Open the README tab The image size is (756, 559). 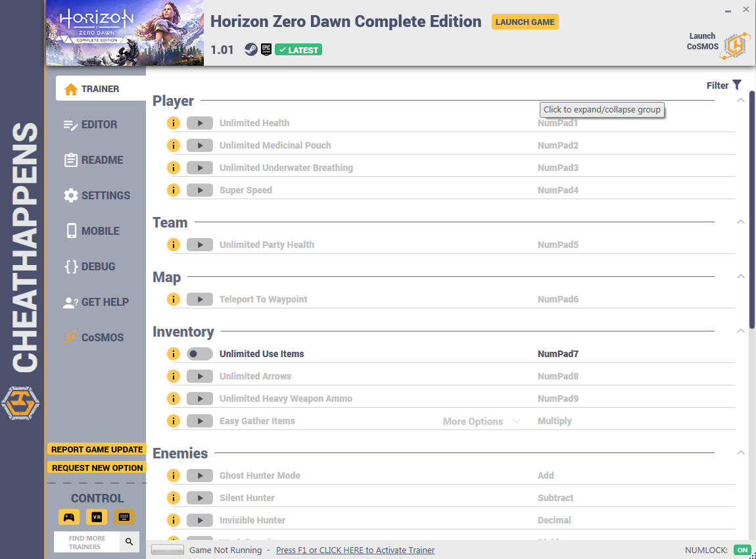pos(93,160)
